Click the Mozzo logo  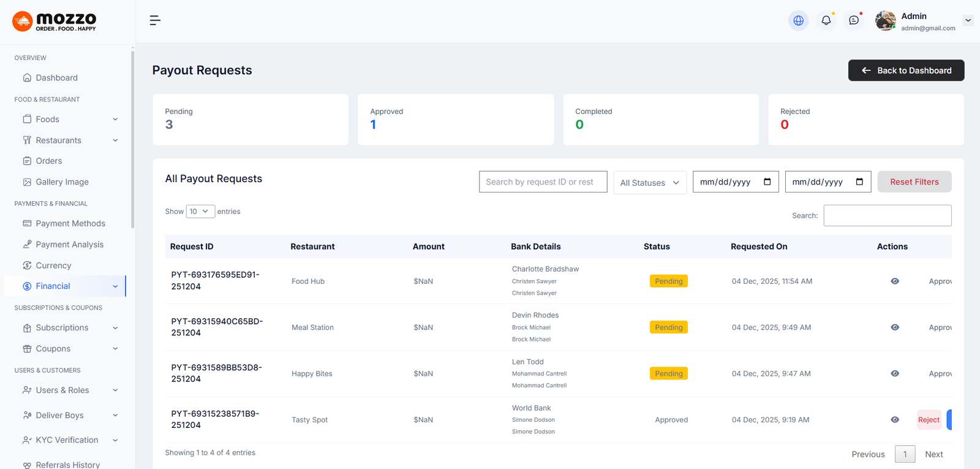tap(55, 21)
